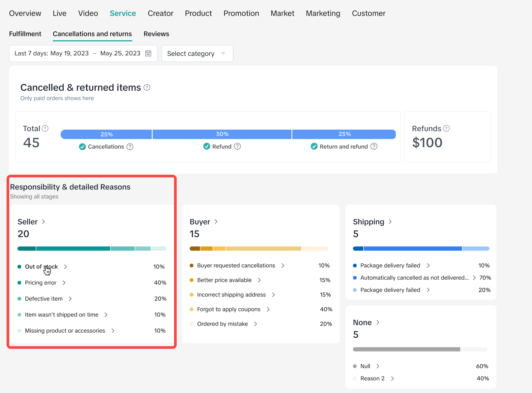Click arrow next to Pricing error
The width and height of the screenshot is (532, 393).
64,283
